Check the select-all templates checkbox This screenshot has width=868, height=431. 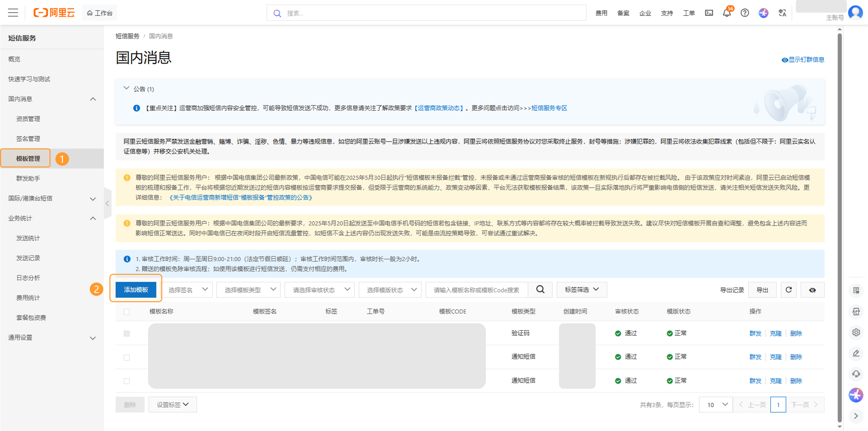127,312
